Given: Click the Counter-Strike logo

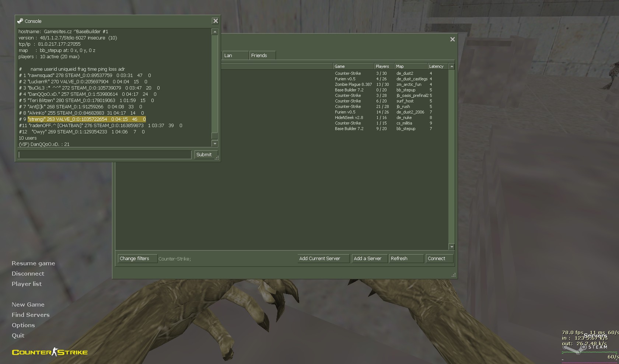Looking at the screenshot, I should (x=50, y=352).
